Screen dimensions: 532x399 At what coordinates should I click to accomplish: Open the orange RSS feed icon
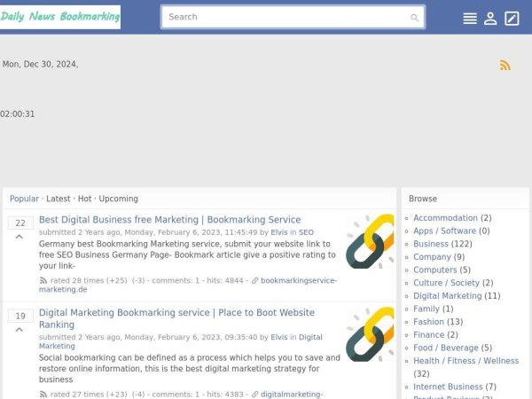pyautogui.click(x=505, y=65)
